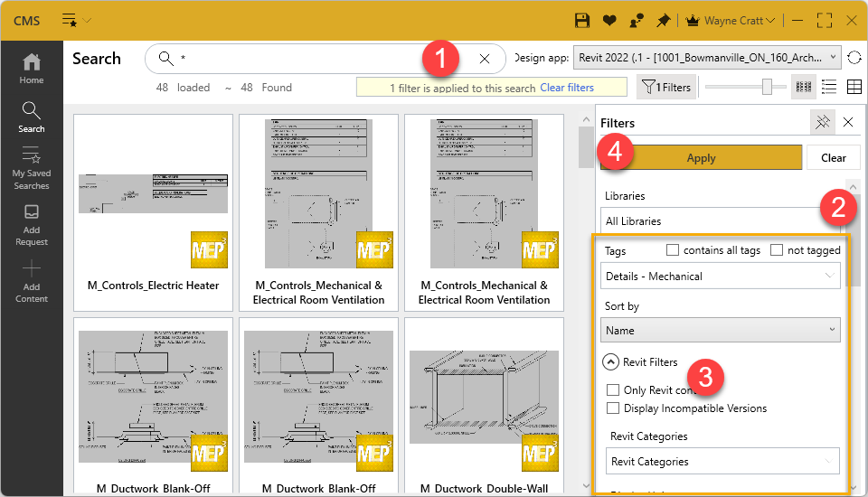Open the Sort by Name dropdown
Image resolution: width=868 pixels, height=497 pixels.
pos(721,331)
